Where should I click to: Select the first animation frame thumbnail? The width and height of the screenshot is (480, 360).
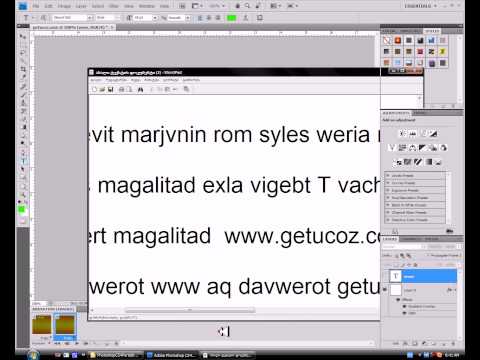[42, 324]
